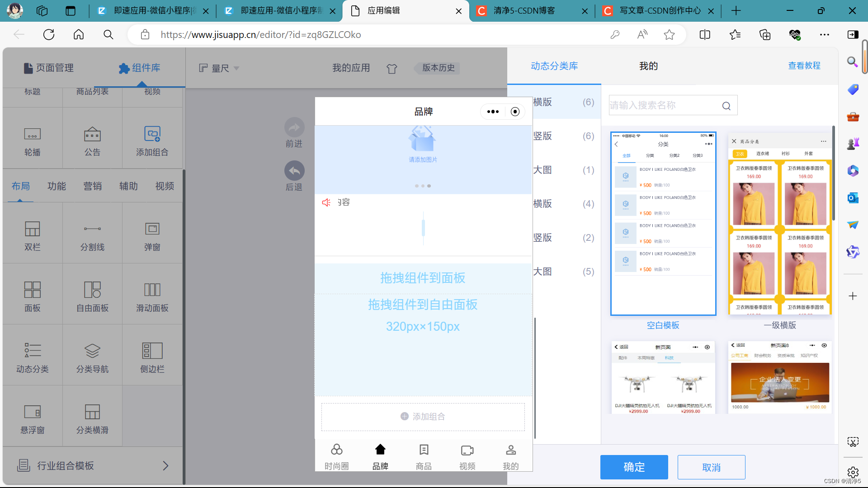Image resolution: width=868 pixels, height=488 pixels.
Task: Select the 悬浮窗 component icon
Action: pos(32,412)
